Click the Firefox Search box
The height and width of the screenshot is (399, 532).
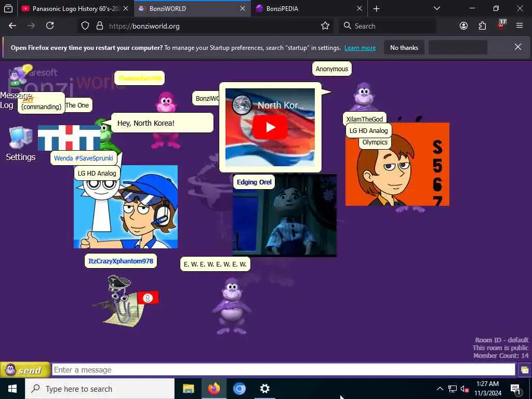point(388,26)
